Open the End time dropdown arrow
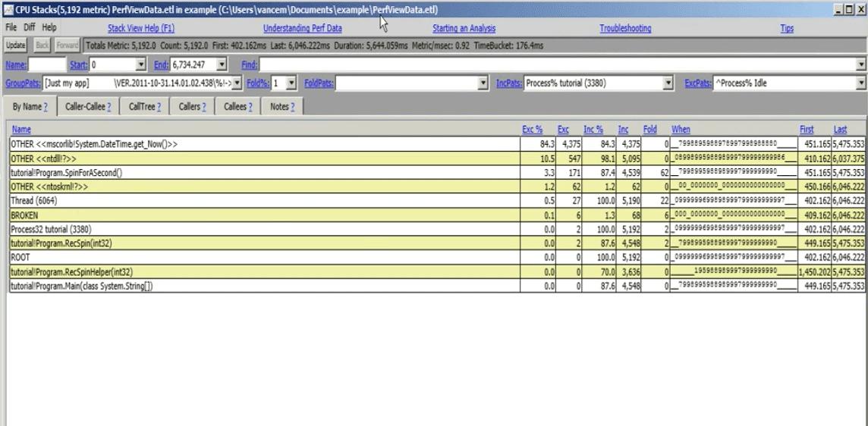 pos(222,65)
